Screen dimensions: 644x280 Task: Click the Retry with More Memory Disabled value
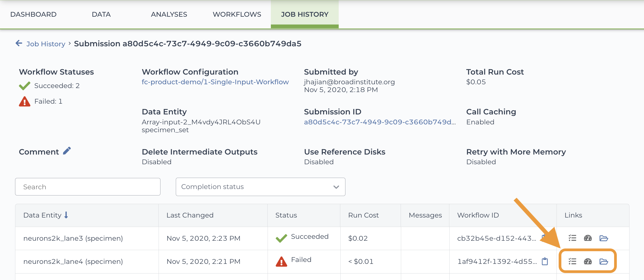tap(481, 162)
